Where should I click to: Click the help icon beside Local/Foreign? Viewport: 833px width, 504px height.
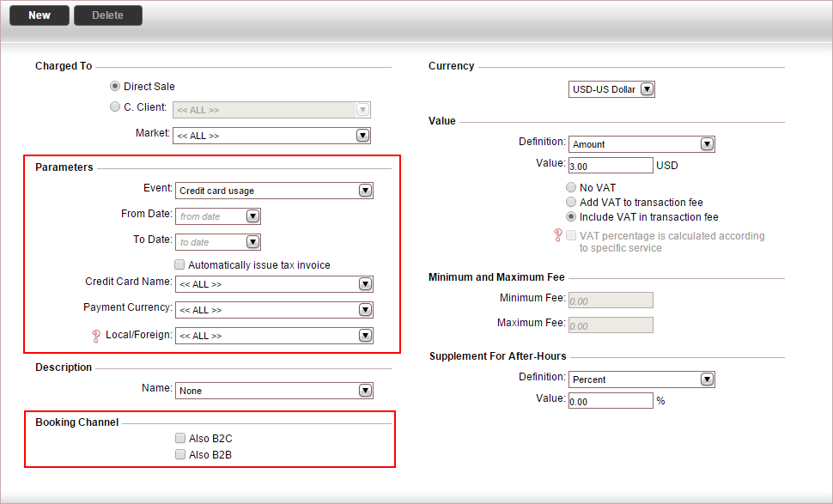pos(95,336)
